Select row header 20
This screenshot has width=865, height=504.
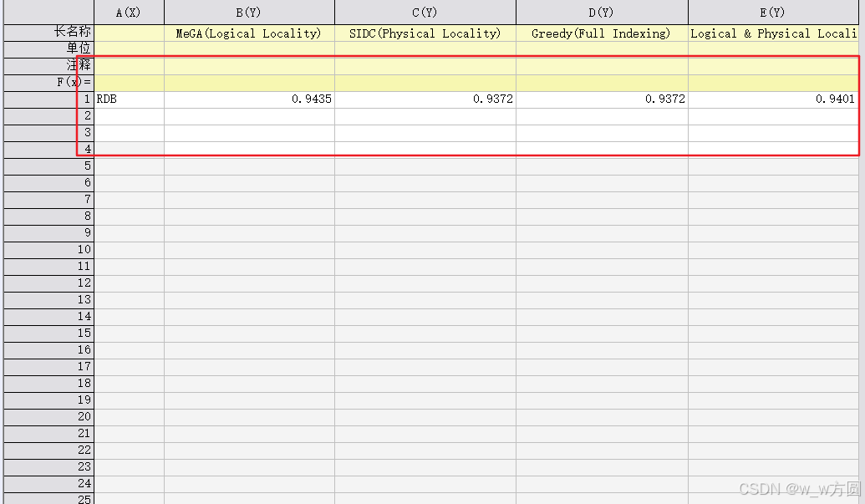(x=48, y=417)
